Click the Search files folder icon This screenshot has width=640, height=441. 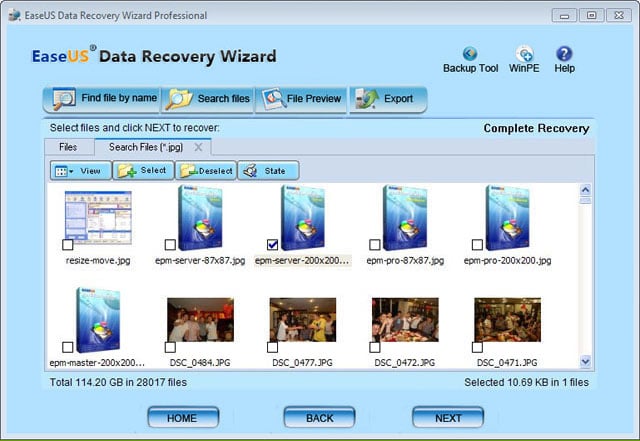[x=179, y=99]
